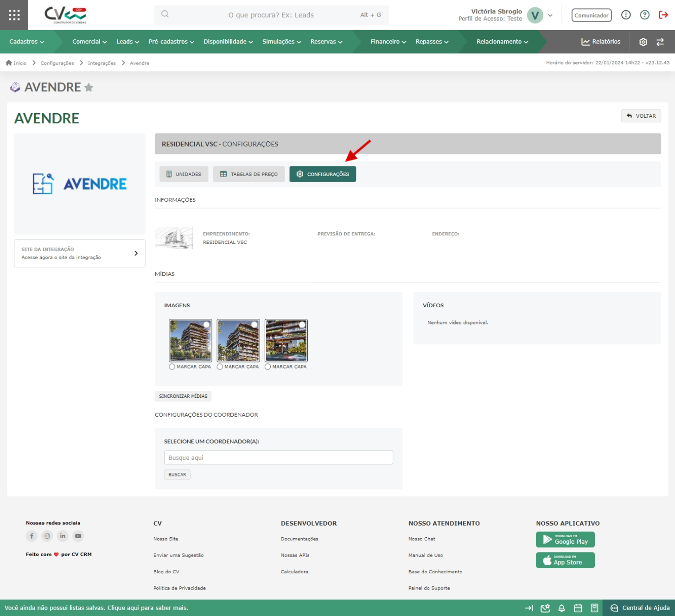
Task: Click the V user avatar
Action: (x=535, y=15)
